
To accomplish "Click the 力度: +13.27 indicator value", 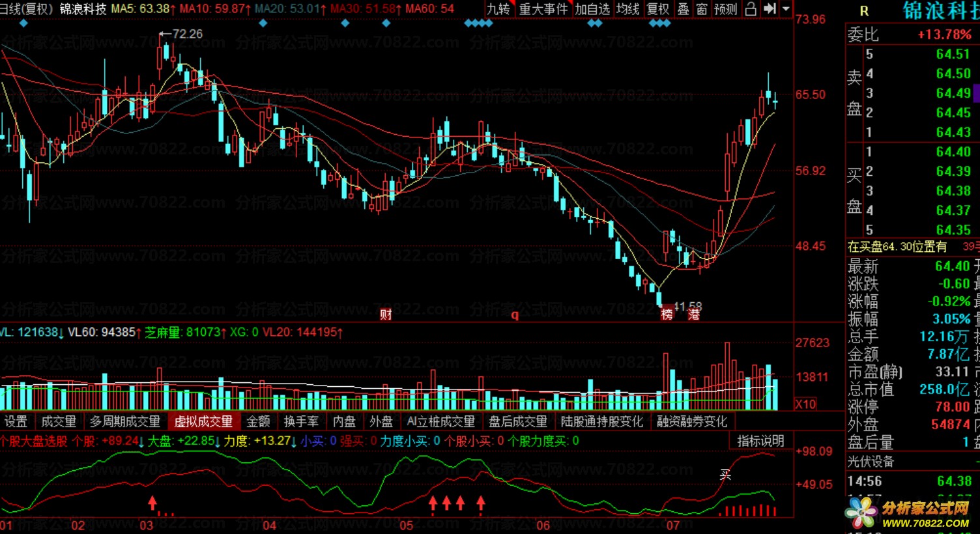I will [259, 441].
